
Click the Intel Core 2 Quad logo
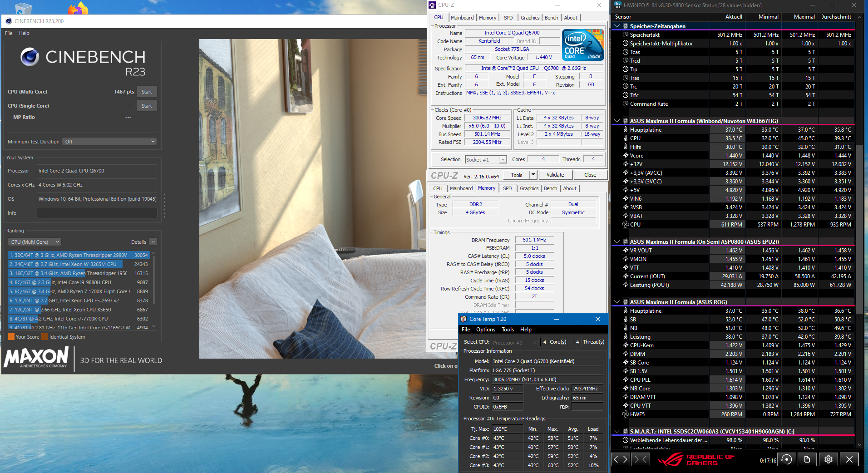pyautogui.click(x=583, y=44)
